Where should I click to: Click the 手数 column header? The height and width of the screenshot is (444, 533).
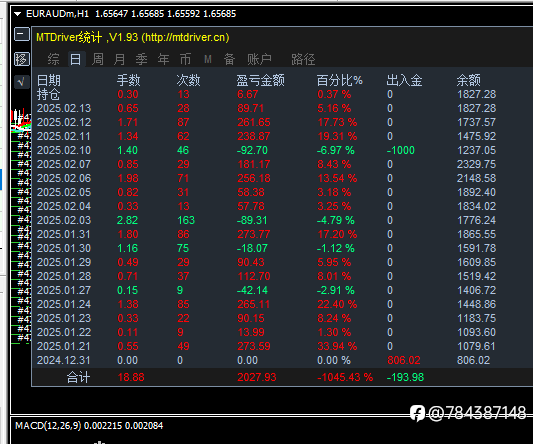pos(128,81)
